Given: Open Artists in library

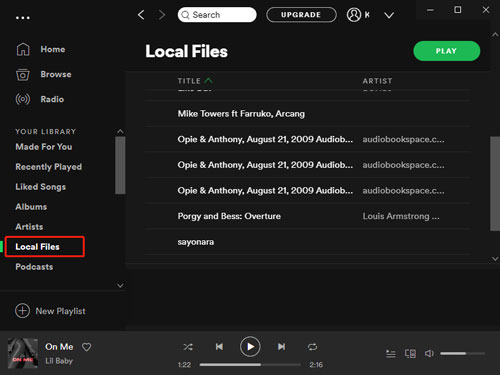Looking at the screenshot, I should click(29, 227).
